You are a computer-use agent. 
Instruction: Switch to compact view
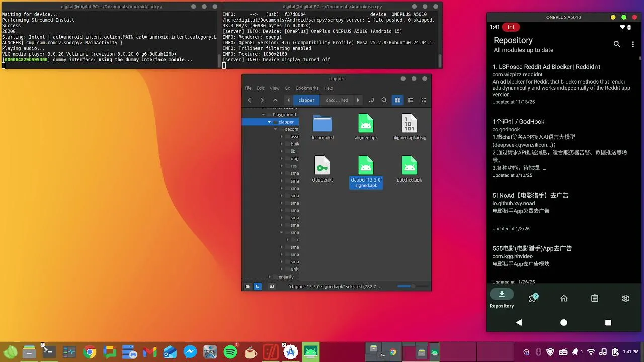pyautogui.click(x=424, y=100)
